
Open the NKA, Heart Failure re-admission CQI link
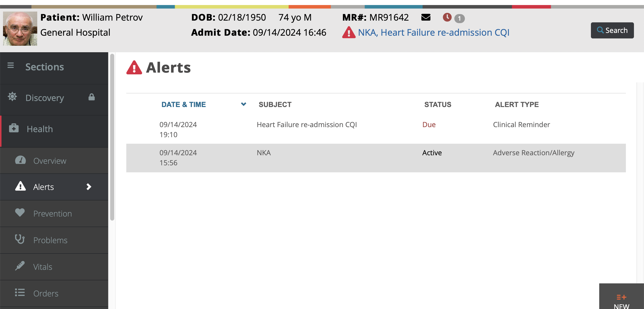[x=434, y=33]
